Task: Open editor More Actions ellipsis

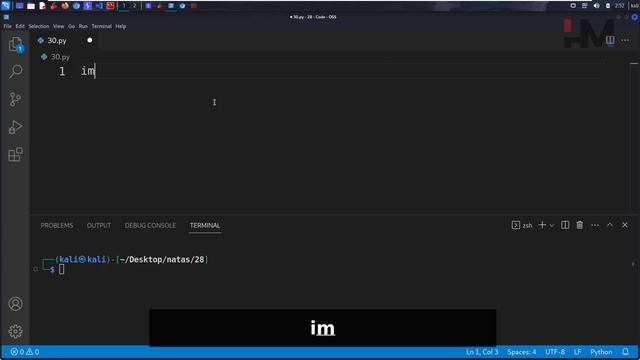Action: click(625, 40)
